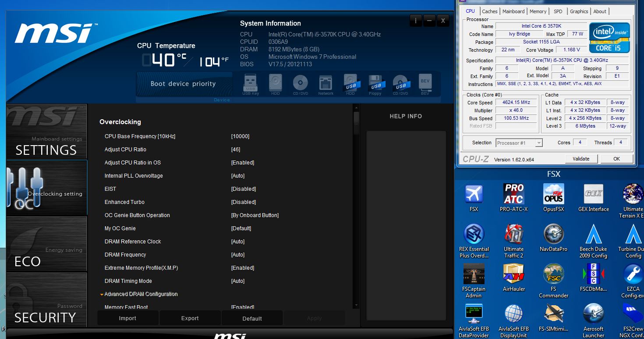Select USB Key boot device icon

tap(251, 83)
